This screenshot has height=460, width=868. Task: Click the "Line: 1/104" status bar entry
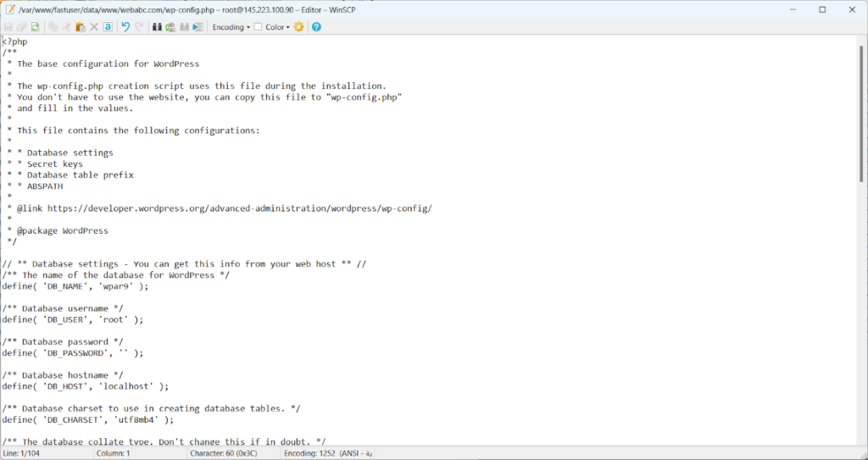[x=21, y=453]
